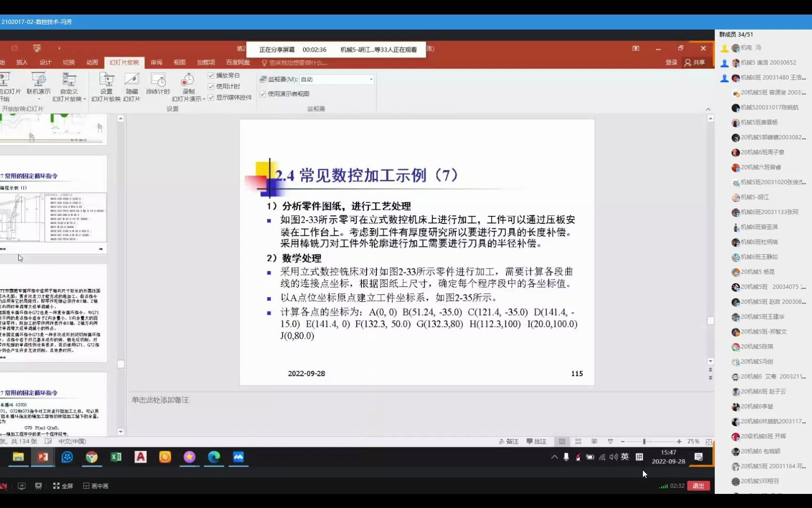Start slide show from status bar icon

610,441
